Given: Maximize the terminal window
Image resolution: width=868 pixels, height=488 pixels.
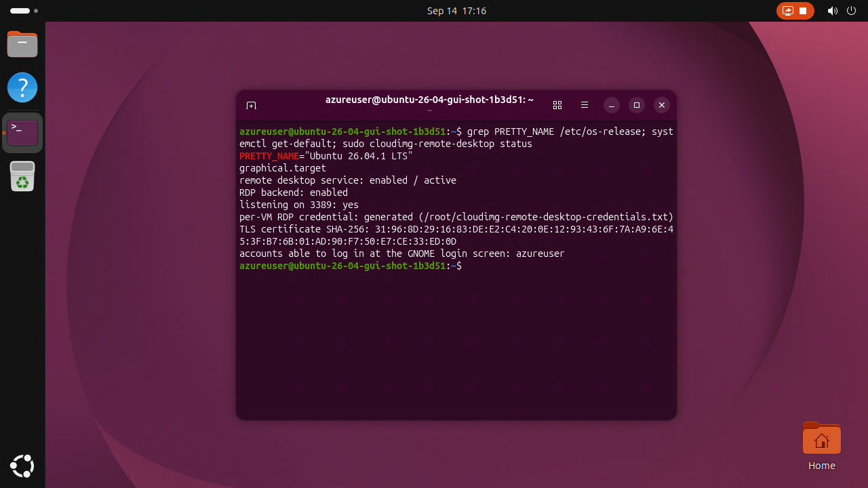Looking at the screenshot, I should click(636, 105).
